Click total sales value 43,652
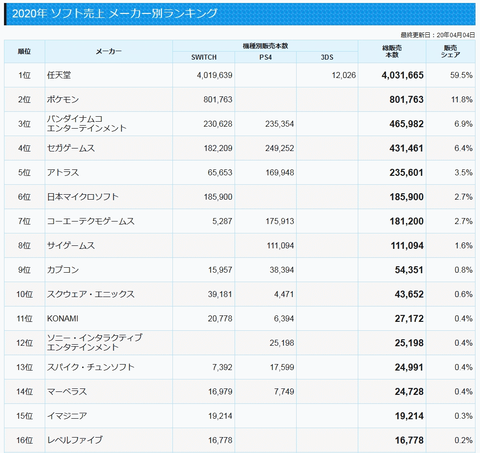The image size is (480, 453). [409, 294]
